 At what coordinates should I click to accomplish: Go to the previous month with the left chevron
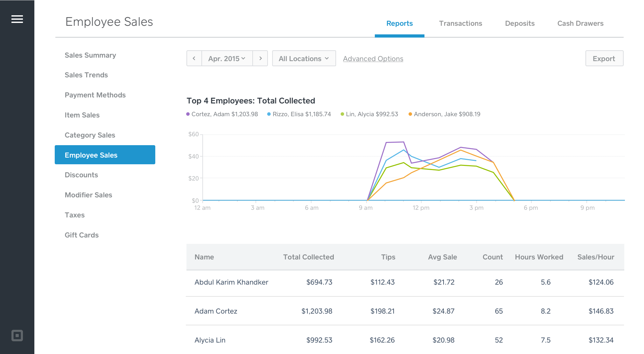194,58
